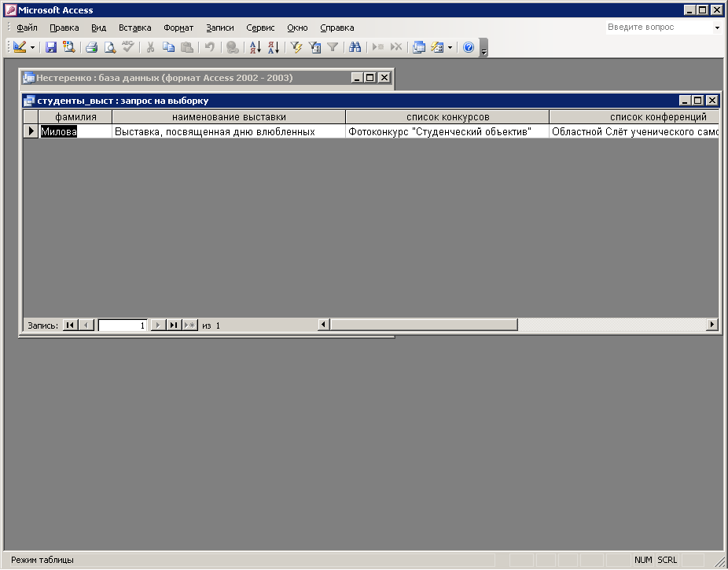The height and width of the screenshot is (570, 728).
Task: Click the 'наименование выставки' column header
Action: coord(229,117)
